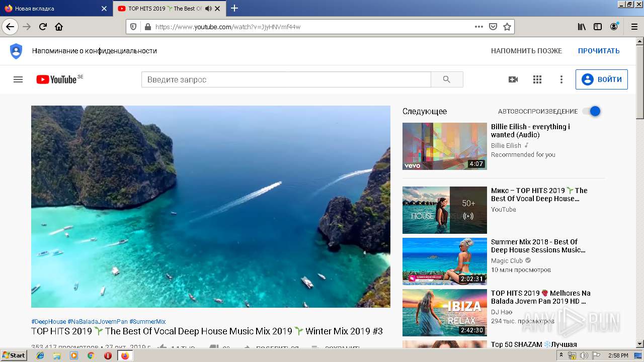Viewport: 644px width, 362px height.
Task: Click the ВОЙТИ sign-in button
Action: tap(602, 79)
